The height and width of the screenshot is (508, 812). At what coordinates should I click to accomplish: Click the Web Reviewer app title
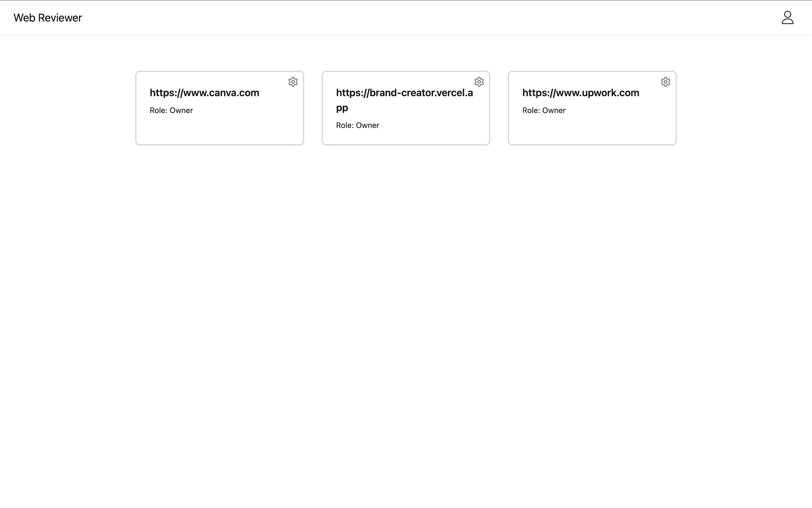click(x=48, y=17)
